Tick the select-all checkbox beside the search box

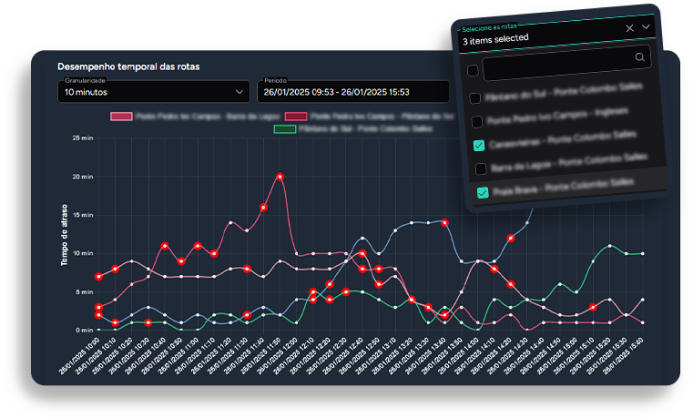click(472, 70)
